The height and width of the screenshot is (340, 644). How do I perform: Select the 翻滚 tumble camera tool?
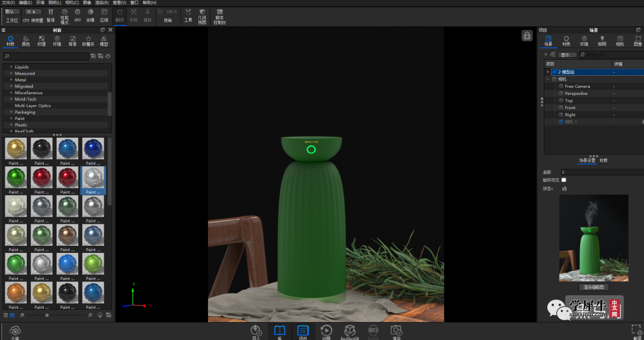pyautogui.click(x=119, y=16)
